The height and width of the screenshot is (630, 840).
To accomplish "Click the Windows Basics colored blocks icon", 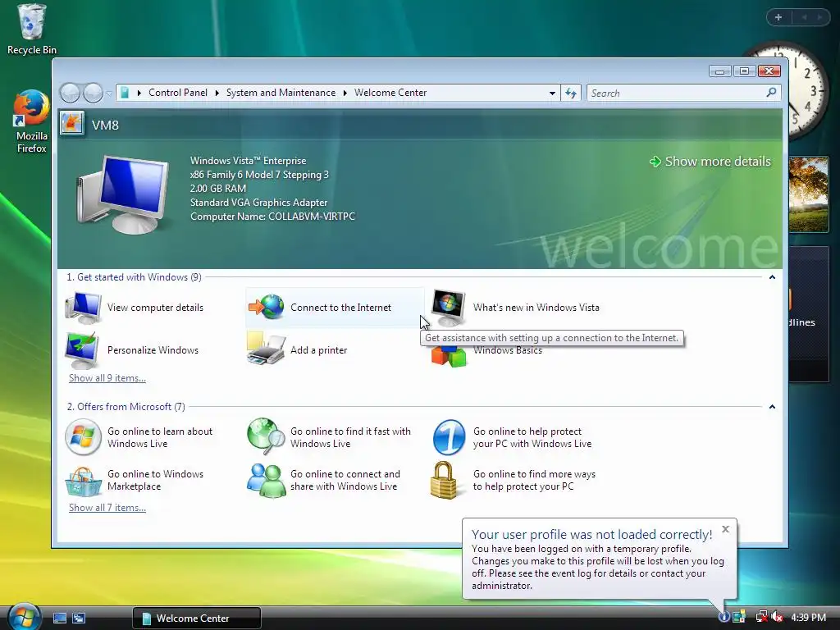I will click(x=449, y=356).
